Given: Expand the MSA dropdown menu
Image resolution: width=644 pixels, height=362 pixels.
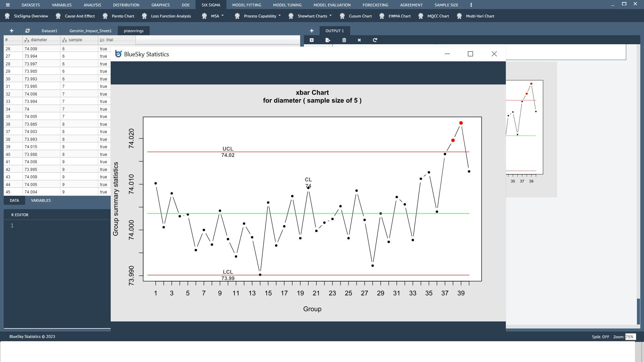Looking at the screenshot, I should (215, 16).
